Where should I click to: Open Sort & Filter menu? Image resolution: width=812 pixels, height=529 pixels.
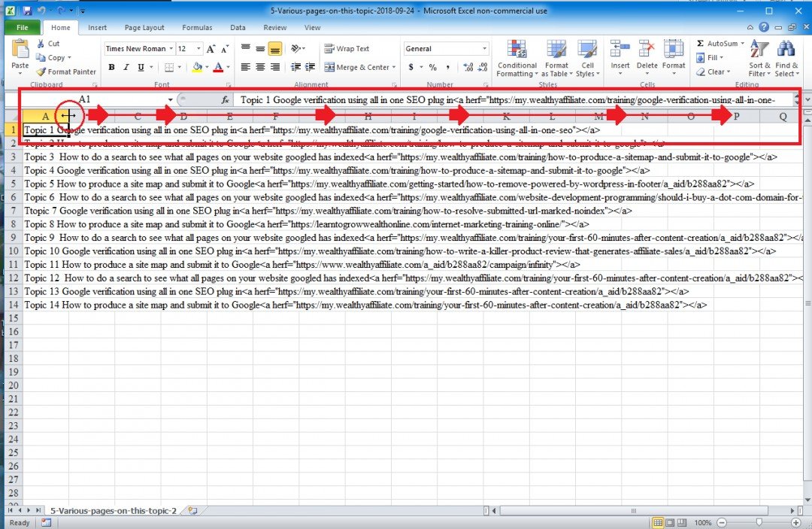(x=759, y=59)
